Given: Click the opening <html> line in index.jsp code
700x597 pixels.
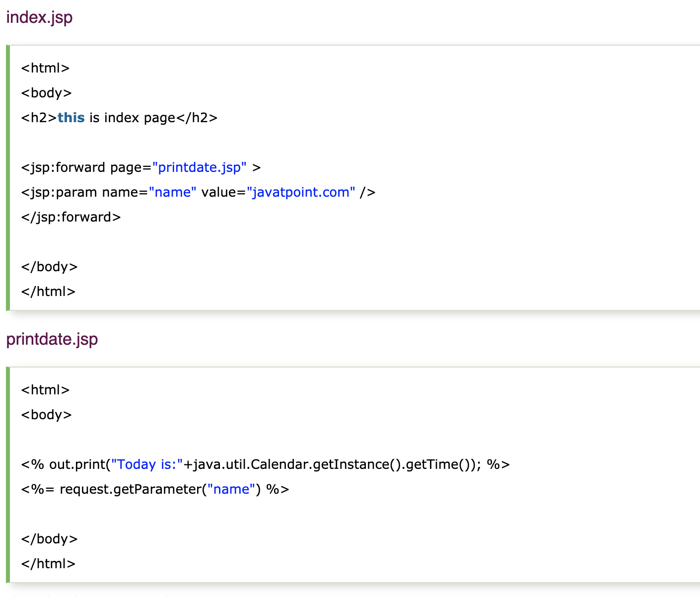Looking at the screenshot, I should [45, 68].
